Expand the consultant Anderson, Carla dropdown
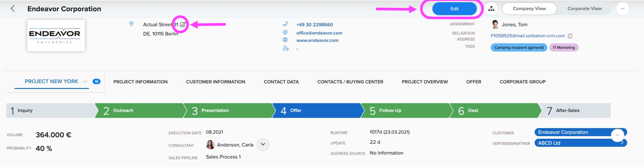644x167 pixels. [x=263, y=144]
